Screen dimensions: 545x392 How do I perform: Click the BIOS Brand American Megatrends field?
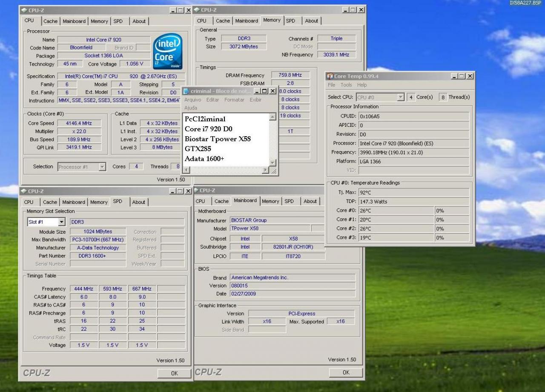[293, 278]
